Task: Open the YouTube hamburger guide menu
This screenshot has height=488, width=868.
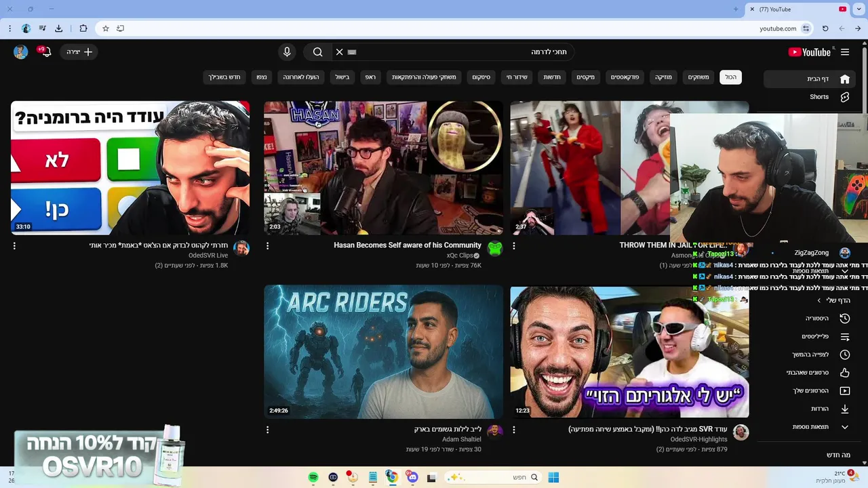Action: [845, 52]
